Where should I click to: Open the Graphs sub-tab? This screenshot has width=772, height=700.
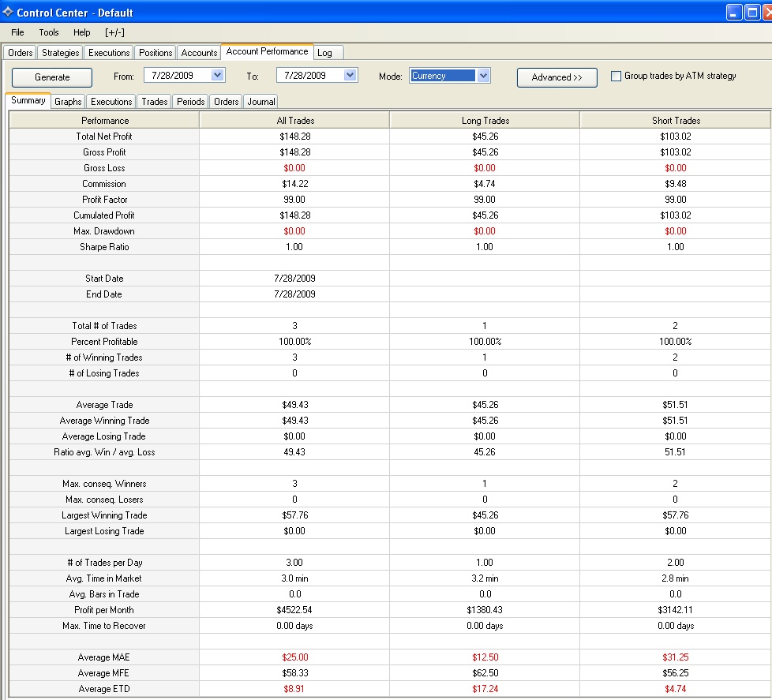pos(68,101)
